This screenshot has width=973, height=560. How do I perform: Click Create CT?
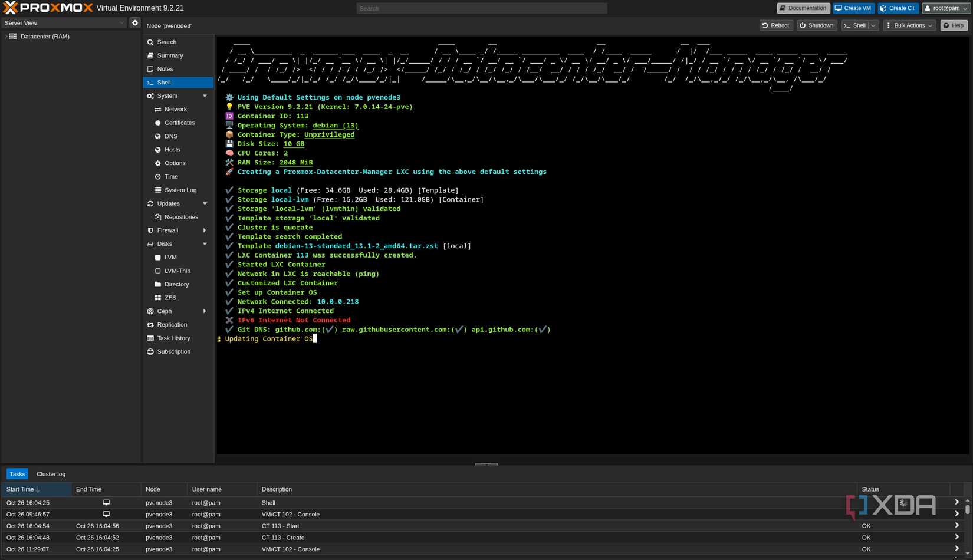click(x=898, y=8)
